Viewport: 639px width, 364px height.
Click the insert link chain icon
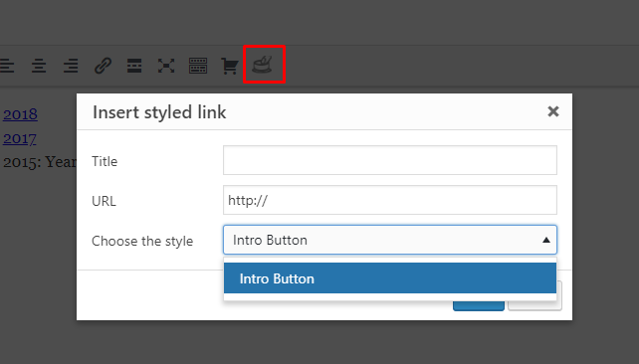click(x=103, y=66)
